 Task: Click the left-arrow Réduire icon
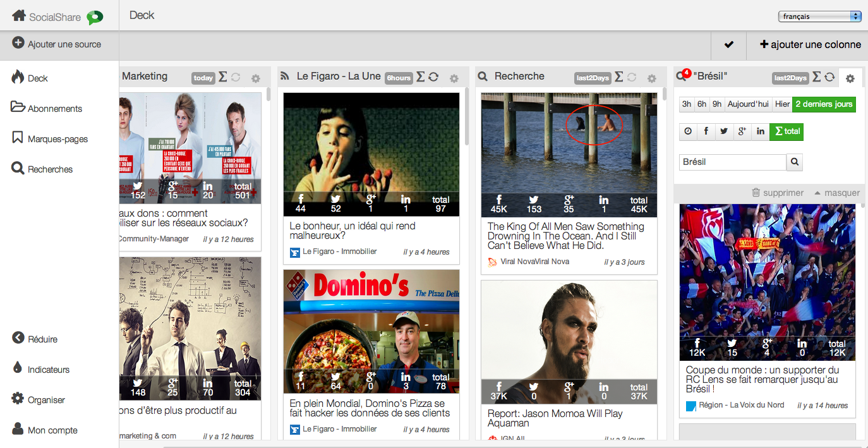(x=18, y=338)
